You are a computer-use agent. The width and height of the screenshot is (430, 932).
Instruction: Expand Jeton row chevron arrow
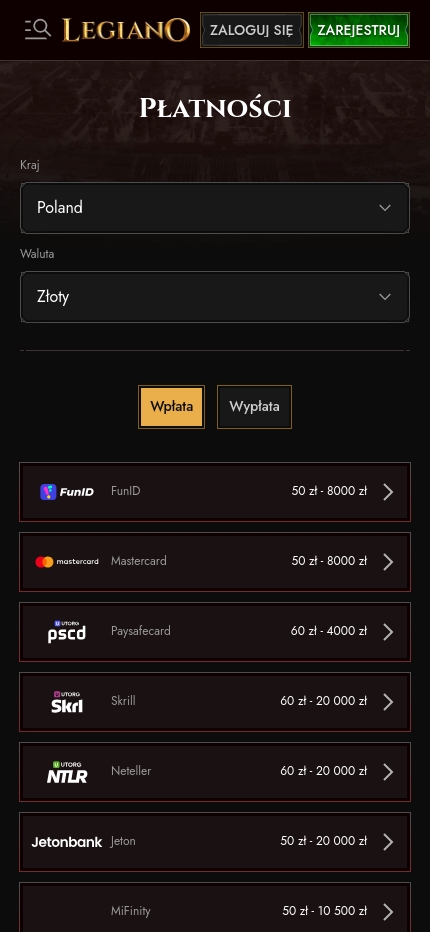tap(388, 842)
